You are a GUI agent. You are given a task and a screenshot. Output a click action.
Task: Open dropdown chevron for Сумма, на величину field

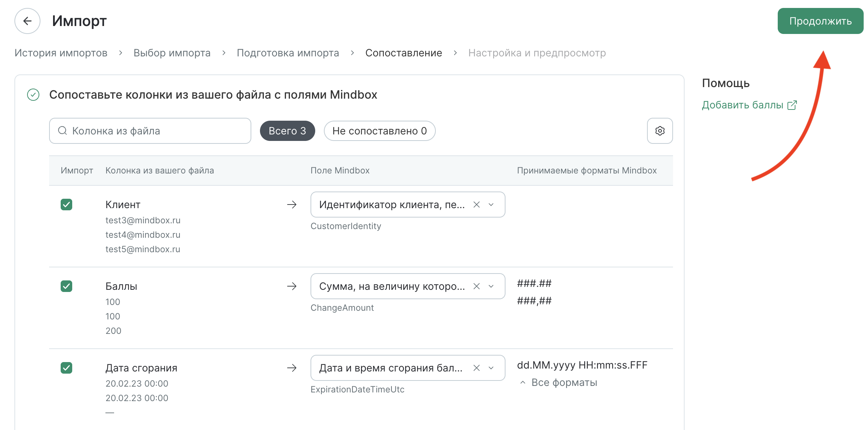491,286
